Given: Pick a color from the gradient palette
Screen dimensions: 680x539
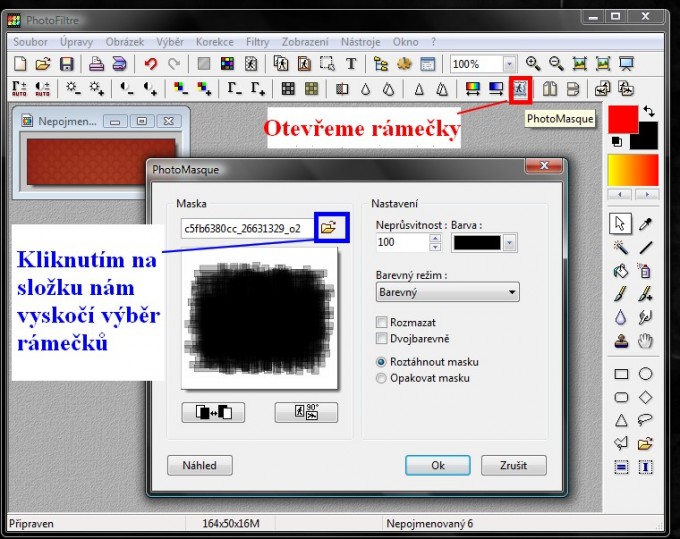Looking at the screenshot, I should 633,170.
